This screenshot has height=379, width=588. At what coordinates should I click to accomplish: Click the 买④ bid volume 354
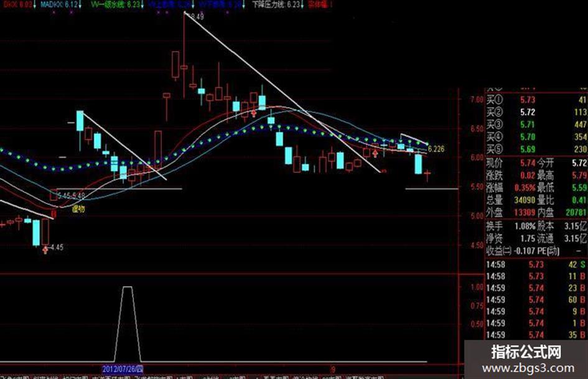coord(580,137)
